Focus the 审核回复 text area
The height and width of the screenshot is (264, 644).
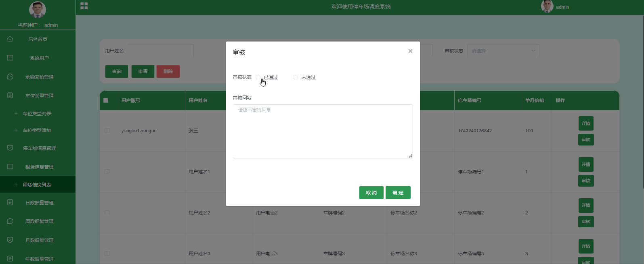tap(323, 131)
